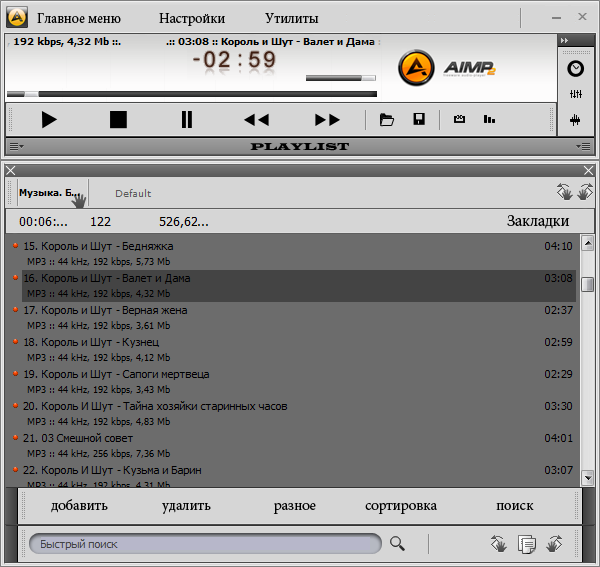Click the previous playlist hand icon
The height and width of the screenshot is (567, 600).
564,192
